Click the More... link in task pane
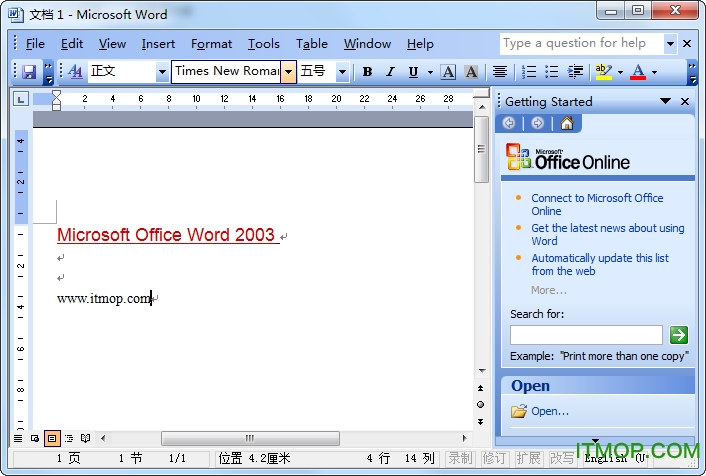The image size is (706, 476). click(548, 290)
